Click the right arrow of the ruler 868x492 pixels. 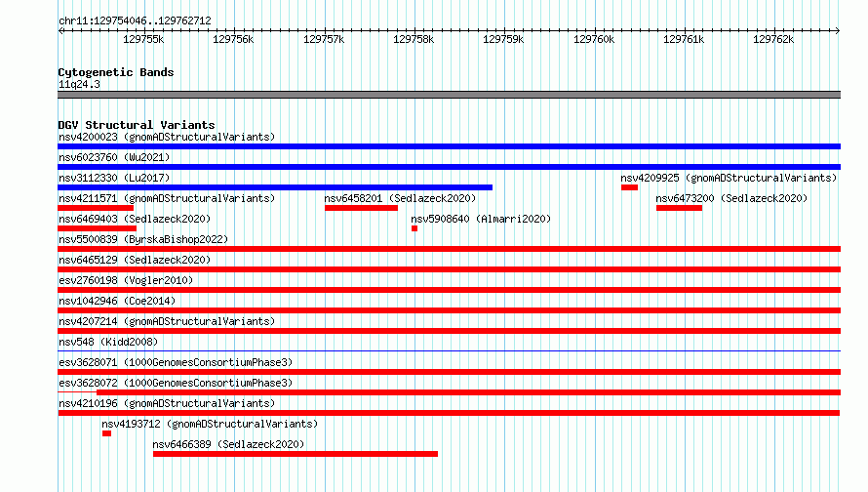click(837, 30)
